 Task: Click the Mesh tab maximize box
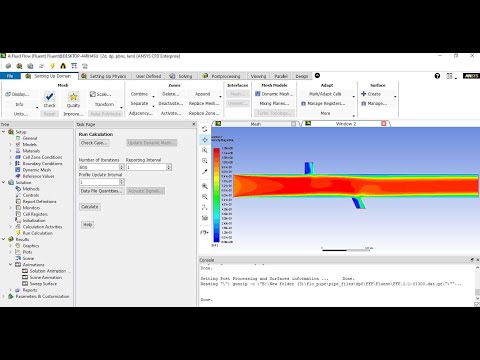pyautogui.click(x=293, y=124)
